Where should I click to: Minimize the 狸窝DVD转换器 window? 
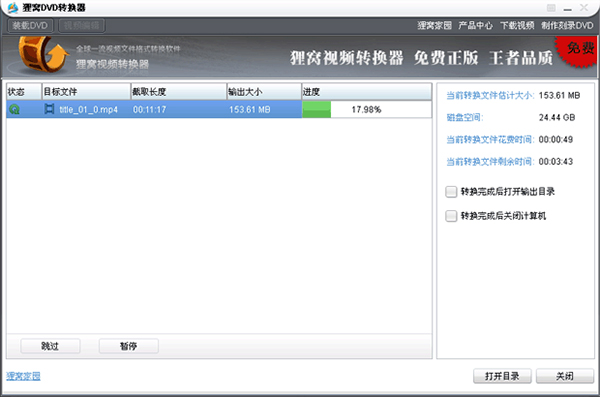567,8
